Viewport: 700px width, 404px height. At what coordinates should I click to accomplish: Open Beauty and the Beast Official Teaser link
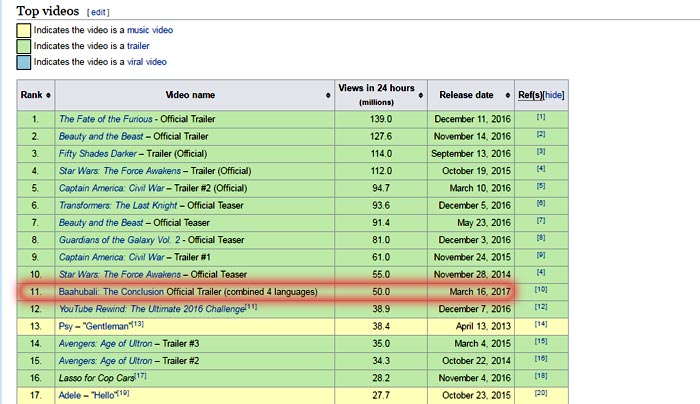[101, 223]
